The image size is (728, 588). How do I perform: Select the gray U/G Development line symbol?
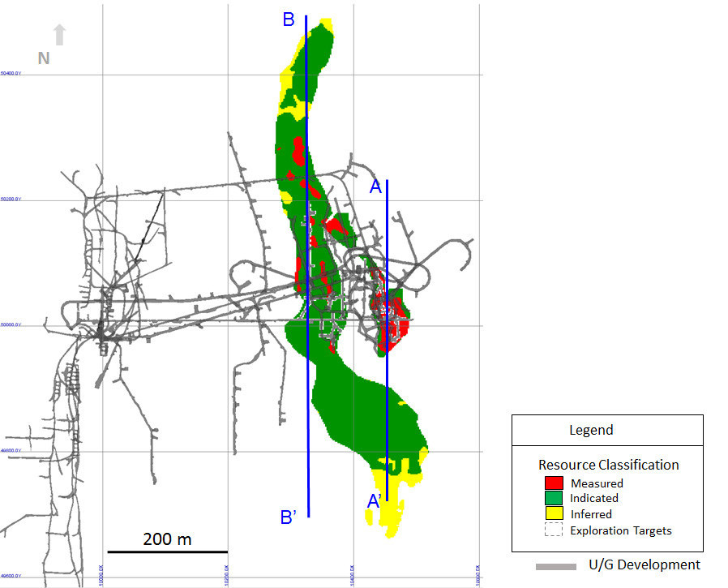coord(556,565)
